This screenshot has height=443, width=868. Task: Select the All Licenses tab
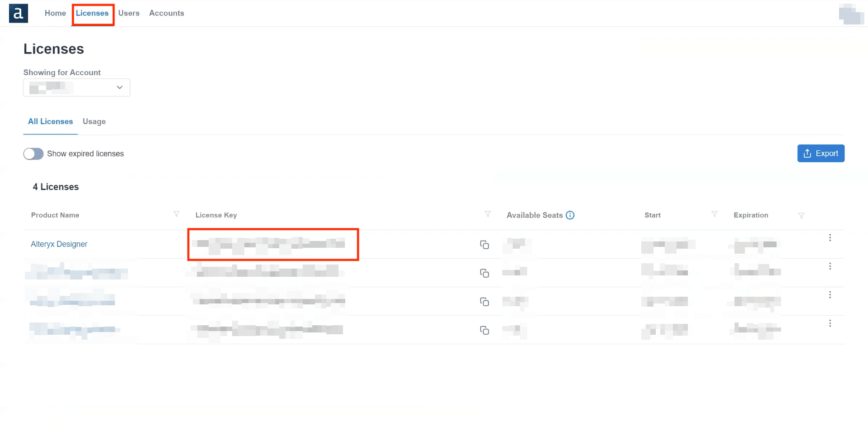point(51,121)
